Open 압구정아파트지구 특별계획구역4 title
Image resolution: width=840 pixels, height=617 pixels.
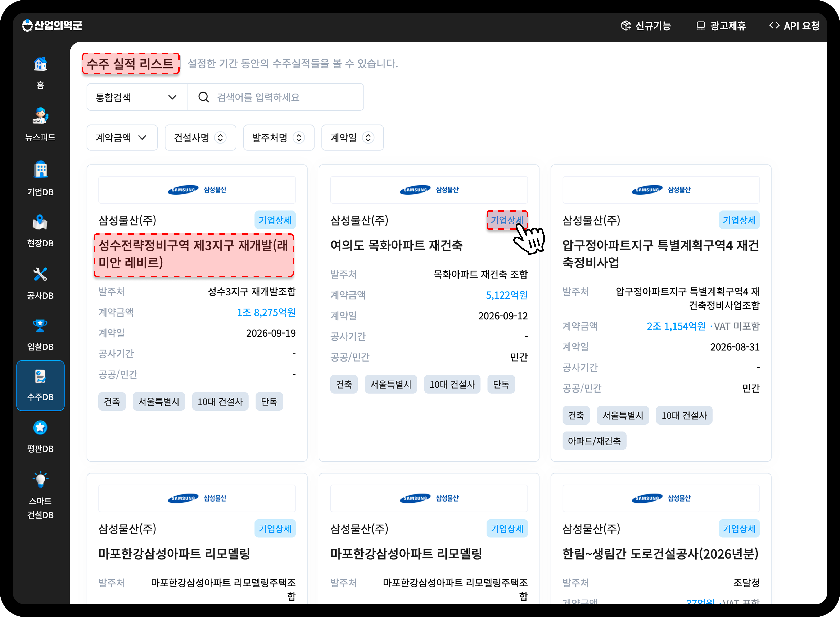coord(661,254)
